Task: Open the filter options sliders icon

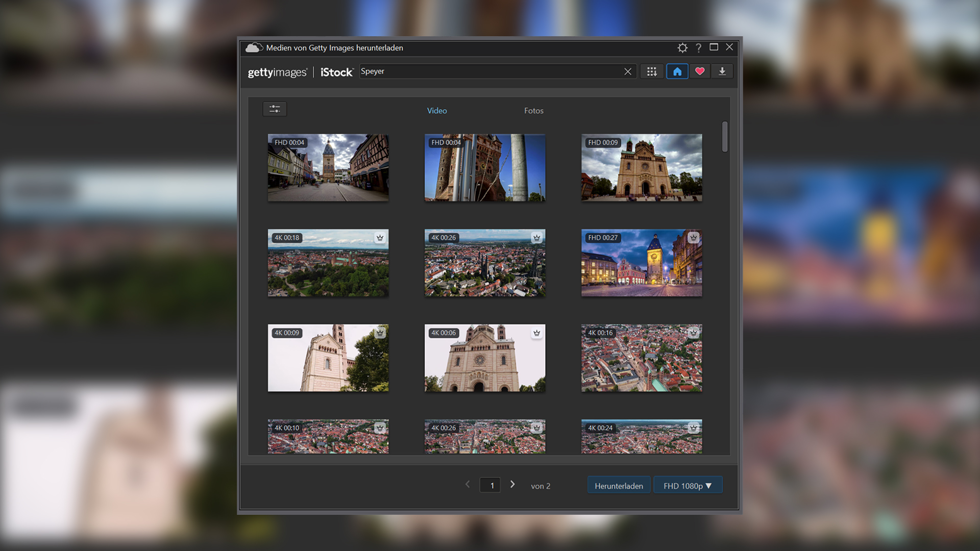Action: click(x=275, y=109)
